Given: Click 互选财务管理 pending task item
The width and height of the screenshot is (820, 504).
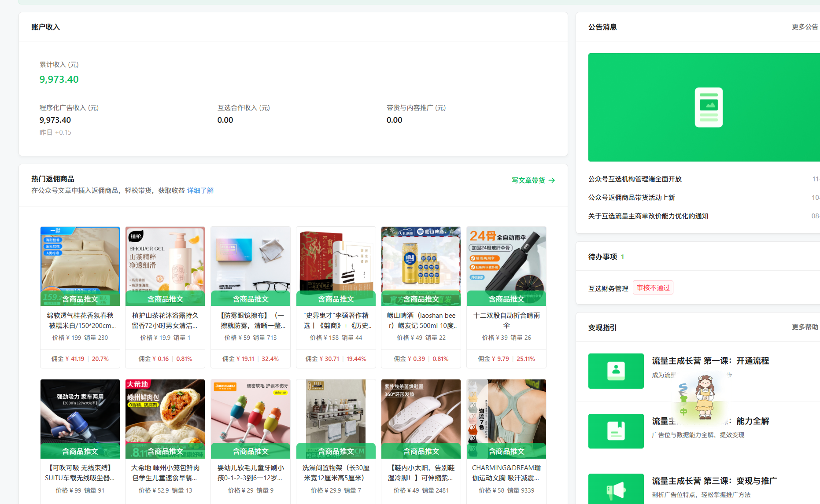Looking at the screenshot, I should [x=608, y=289].
